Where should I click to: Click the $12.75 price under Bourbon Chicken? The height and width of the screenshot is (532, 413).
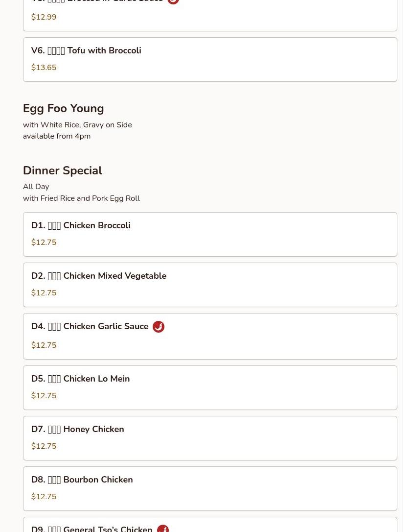(44, 497)
